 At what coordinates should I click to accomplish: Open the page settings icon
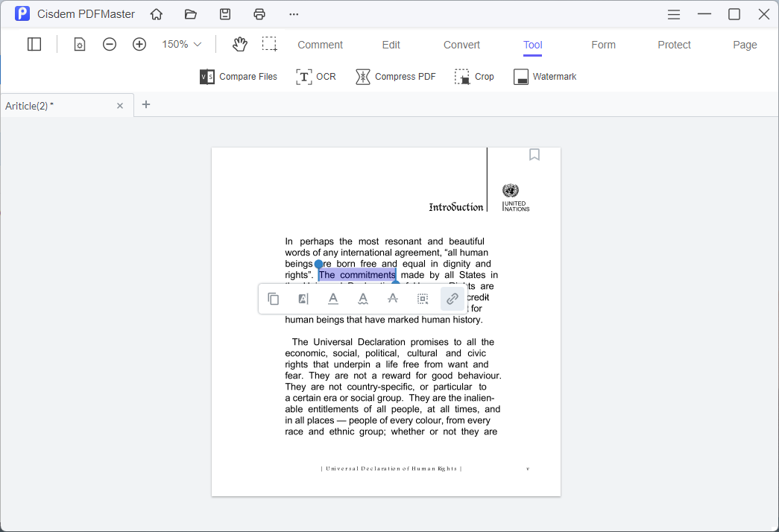point(80,44)
